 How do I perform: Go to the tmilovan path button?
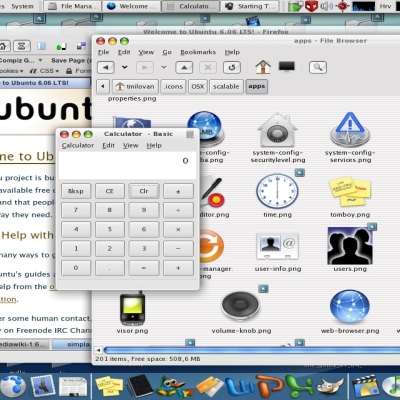point(135,86)
